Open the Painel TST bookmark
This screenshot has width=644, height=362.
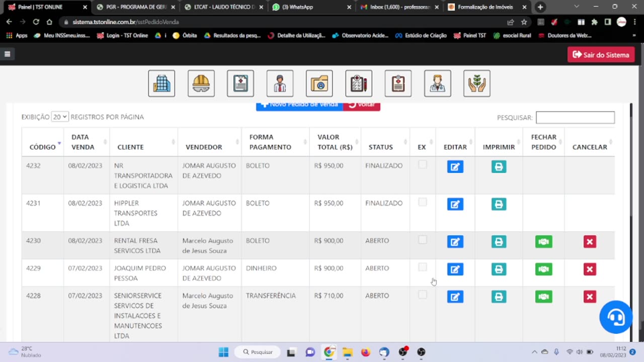[x=470, y=36]
